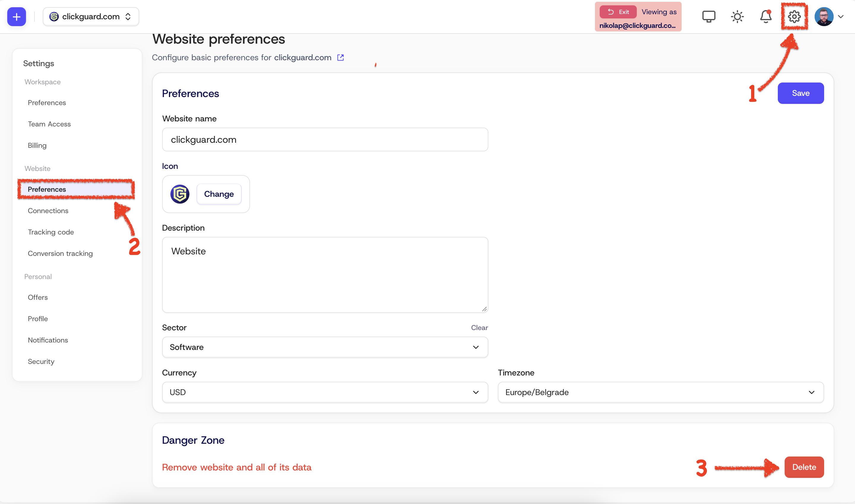Click the nikolap@clickguard.co... email text
This screenshot has height=504, width=855.
click(x=637, y=26)
